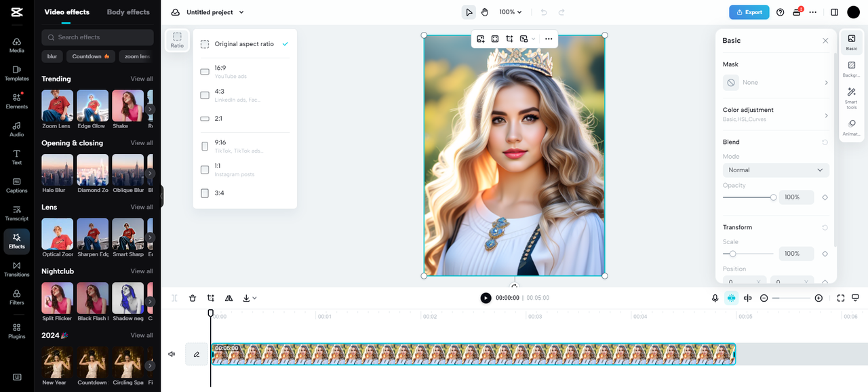Image resolution: width=868 pixels, height=392 pixels.
Task: Toggle the timeline snapping button
Action: (x=731, y=298)
